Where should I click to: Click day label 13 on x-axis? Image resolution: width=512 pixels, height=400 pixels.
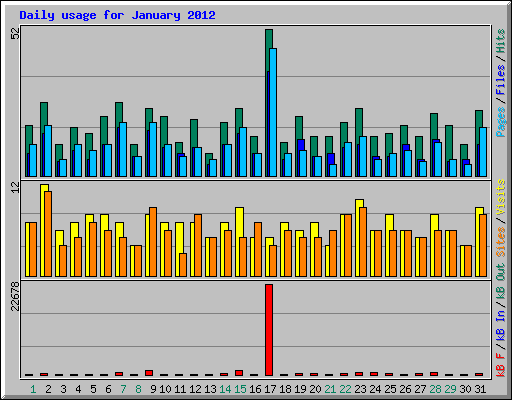tap(210, 389)
